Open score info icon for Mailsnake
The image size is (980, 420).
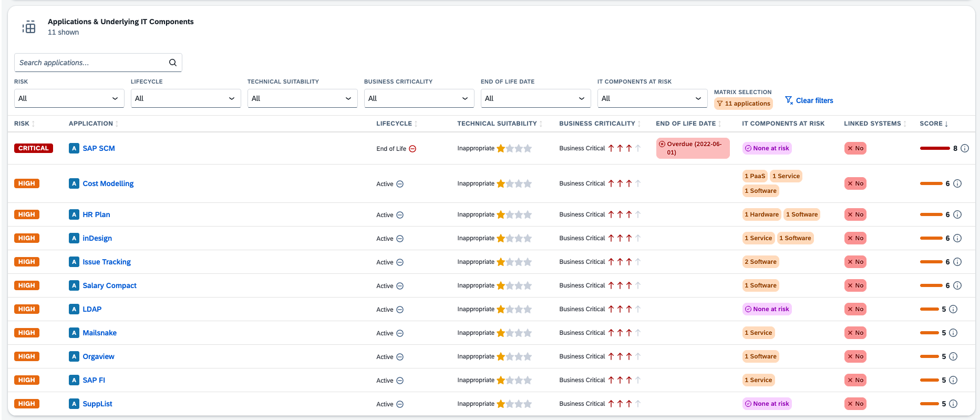click(953, 333)
